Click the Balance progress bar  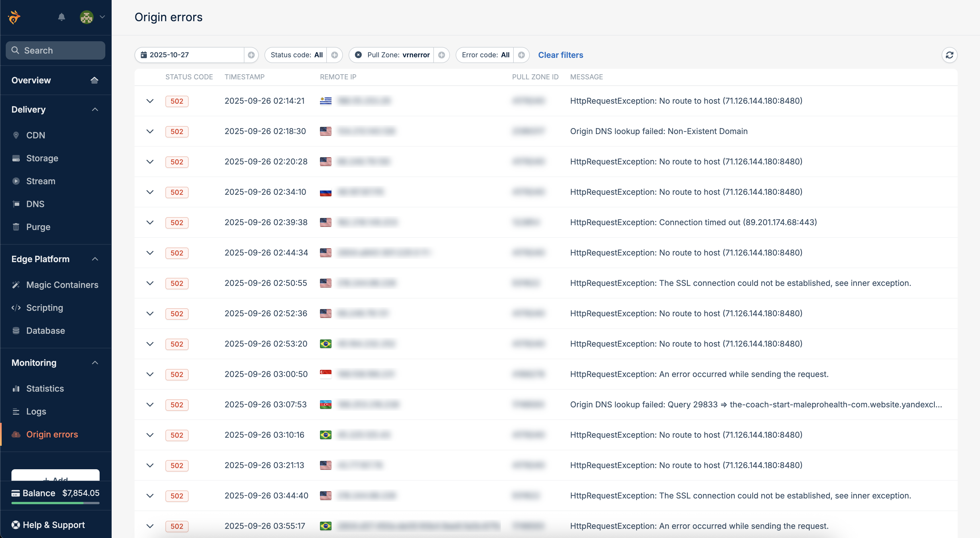(x=56, y=503)
